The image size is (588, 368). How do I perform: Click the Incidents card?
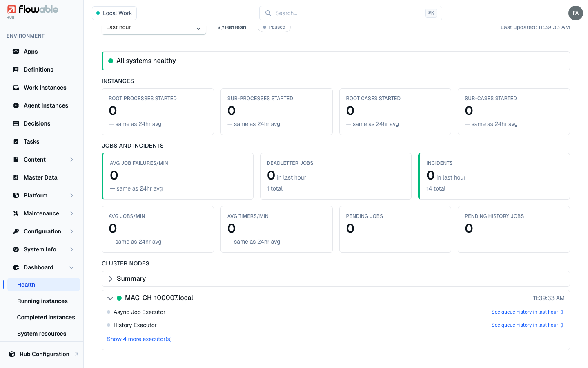tap(494, 176)
